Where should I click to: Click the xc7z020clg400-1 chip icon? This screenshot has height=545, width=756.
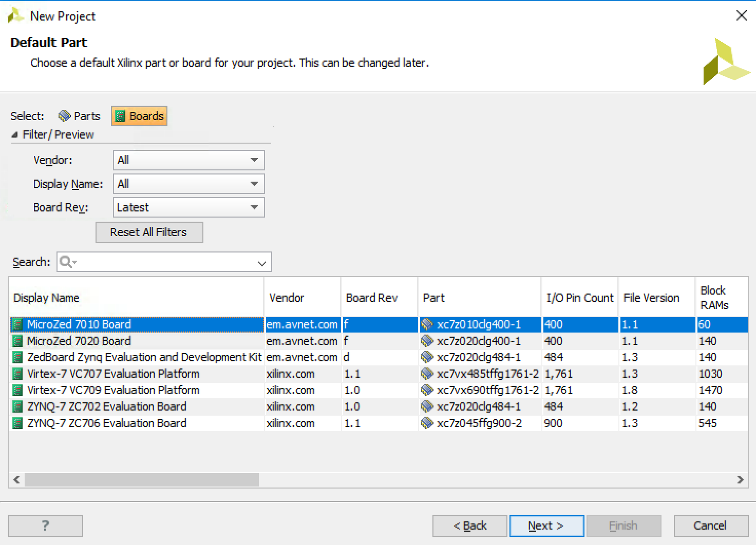tap(427, 341)
